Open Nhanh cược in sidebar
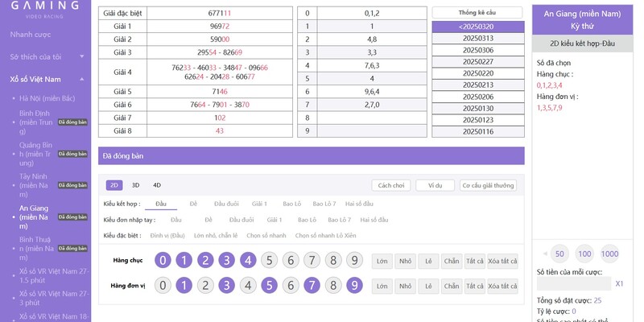This screenshot has height=322, width=644. 31,35
